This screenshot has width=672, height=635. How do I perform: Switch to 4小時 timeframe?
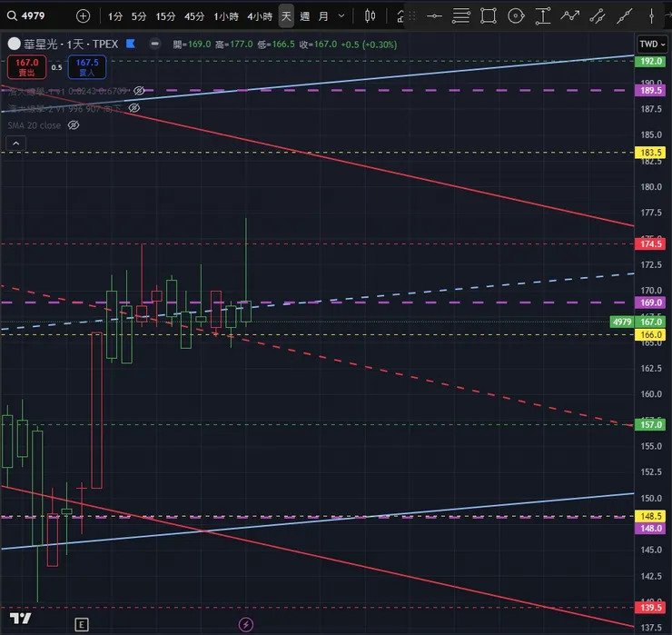pyautogui.click(x=260, y=16)
